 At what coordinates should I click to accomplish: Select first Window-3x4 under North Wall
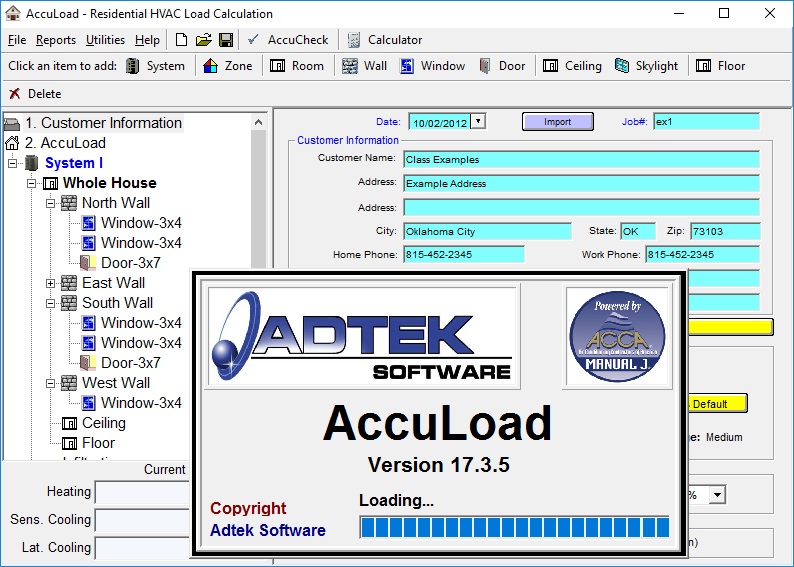click(x=141, y=223)
